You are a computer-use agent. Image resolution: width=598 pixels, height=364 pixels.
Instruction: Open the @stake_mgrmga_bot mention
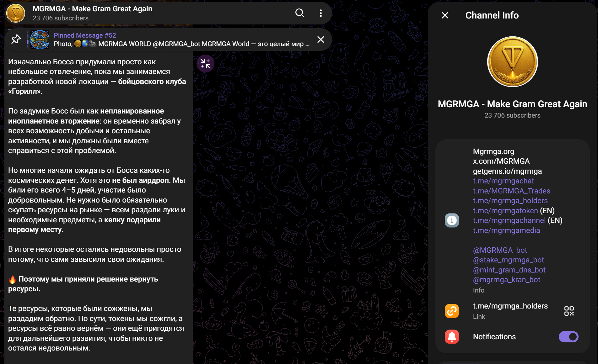tap(509, 260)
